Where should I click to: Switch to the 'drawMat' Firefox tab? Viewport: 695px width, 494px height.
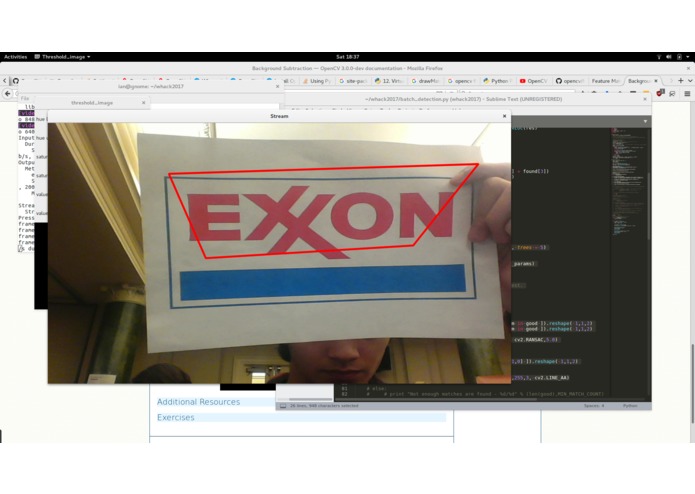[425, 81]
